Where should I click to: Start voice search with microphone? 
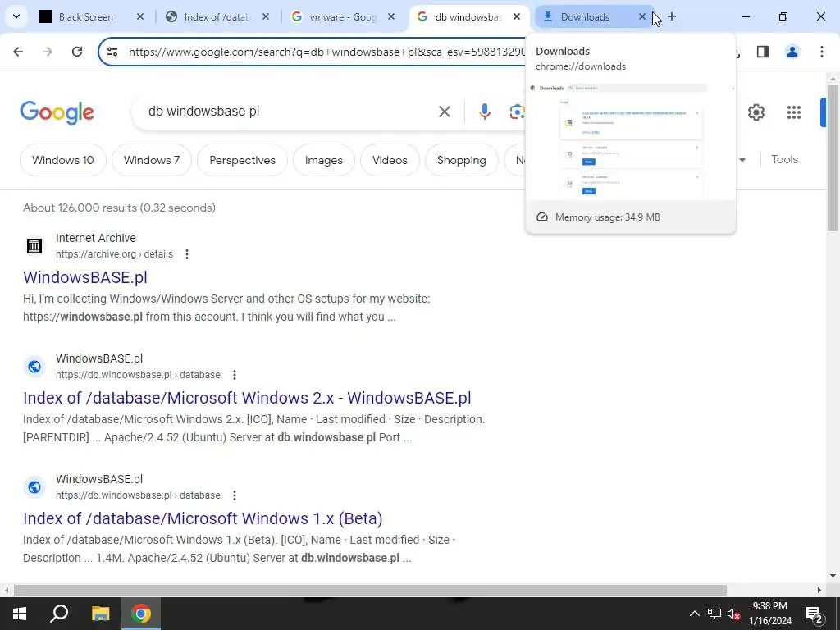[484, 112]
